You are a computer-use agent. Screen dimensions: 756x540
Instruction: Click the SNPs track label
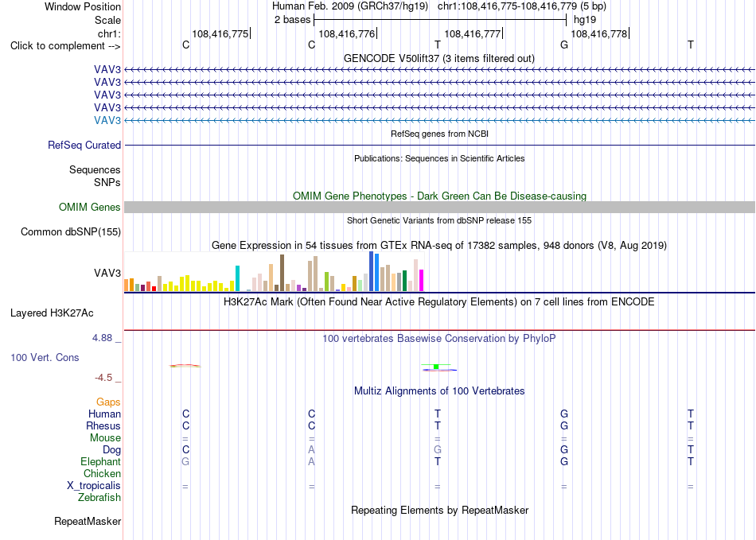[x=107, y=183]
